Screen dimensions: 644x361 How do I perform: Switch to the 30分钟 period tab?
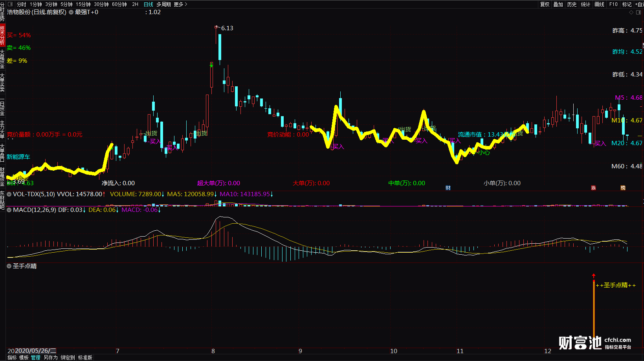[101, 4]
